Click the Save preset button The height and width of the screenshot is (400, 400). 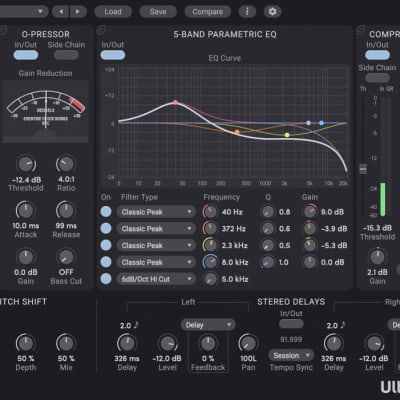(x=158, y=12)
